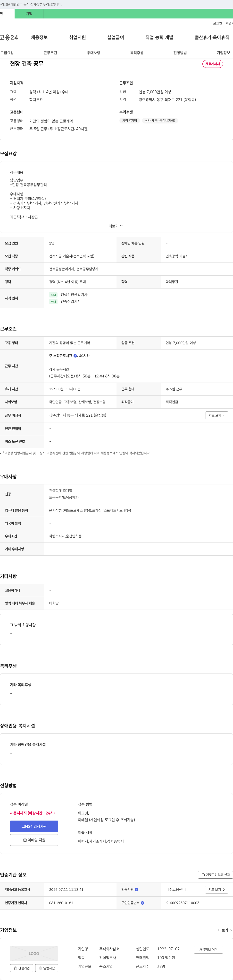The image size is (233, 980).
Task: Click the company LOGO placeholder image
Action: point(34,954)
